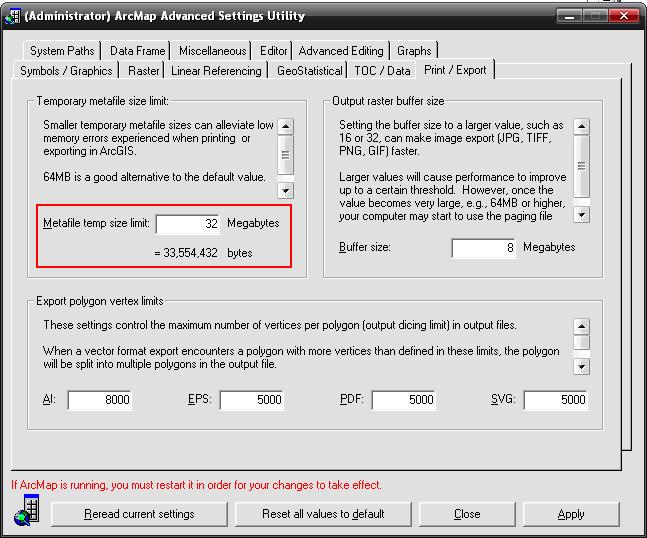Screen dimensions: 647x538
Task: Click the ArcMap restart warning text
Action: point(196,485)
